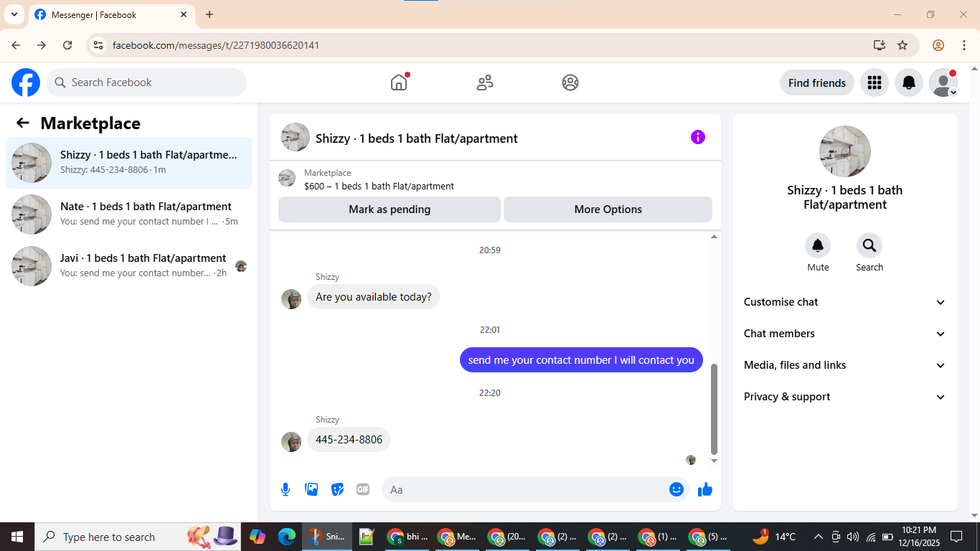Screen dimensions: 980x551
Task: Bookmark this tab with the star icon
Action: pyautogui.click(x=903, y=45)
